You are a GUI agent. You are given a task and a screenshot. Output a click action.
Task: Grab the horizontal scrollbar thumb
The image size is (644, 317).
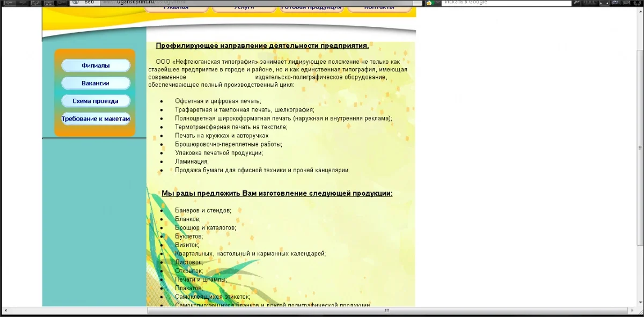point(387,310)
